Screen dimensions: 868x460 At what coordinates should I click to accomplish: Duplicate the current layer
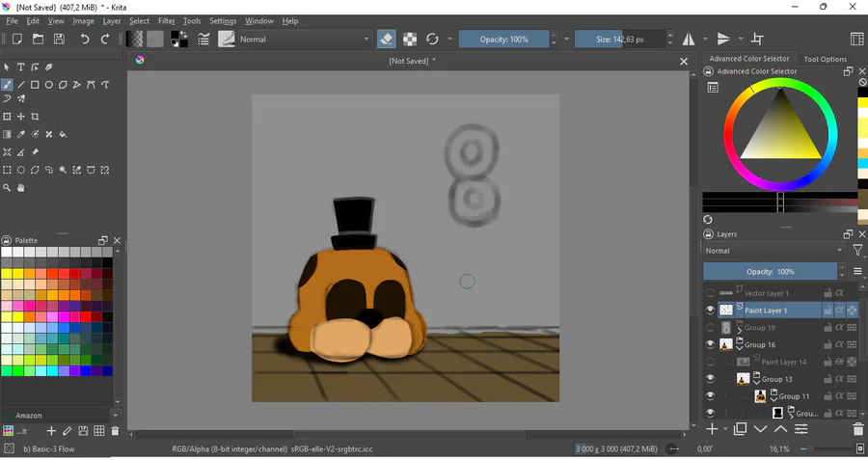click(740, 429)
